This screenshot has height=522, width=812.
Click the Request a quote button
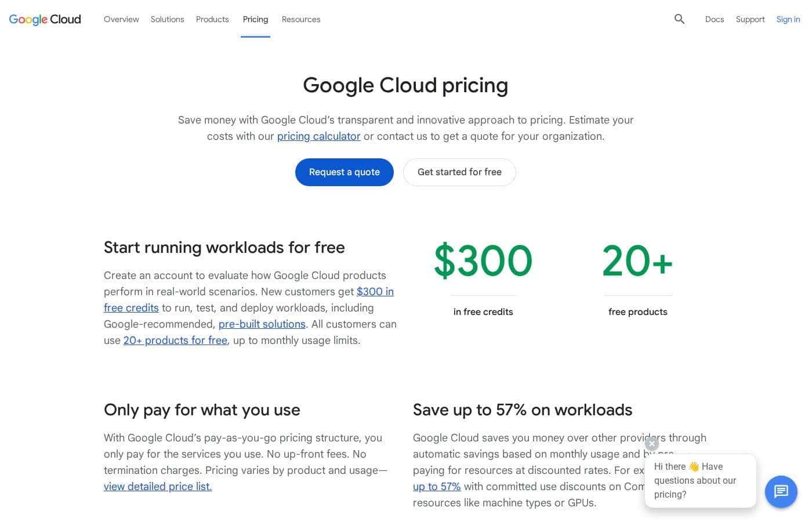pyautogui.click(x=345, y=172)
